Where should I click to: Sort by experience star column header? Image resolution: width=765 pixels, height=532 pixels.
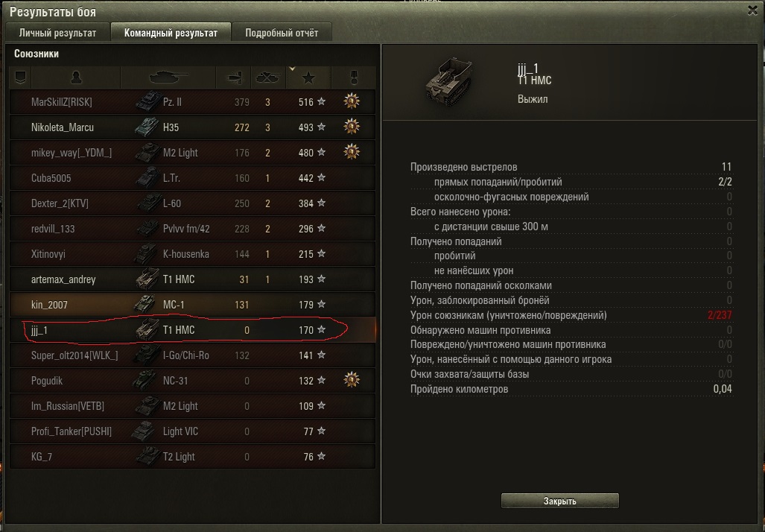point(308,77)
